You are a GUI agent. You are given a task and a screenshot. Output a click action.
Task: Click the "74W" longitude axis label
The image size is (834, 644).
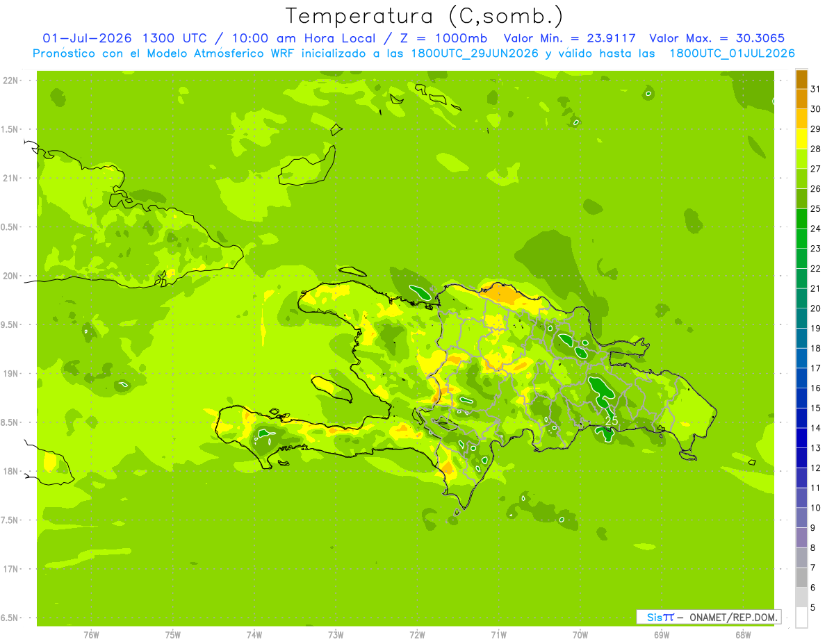coord(254,635)
